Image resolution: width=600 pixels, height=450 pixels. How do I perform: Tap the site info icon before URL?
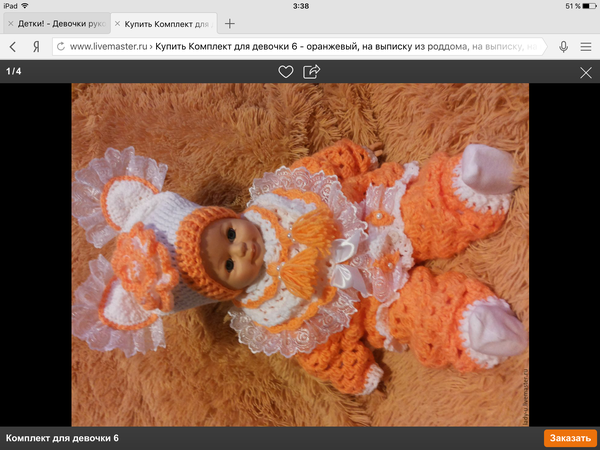pos(61,47)
